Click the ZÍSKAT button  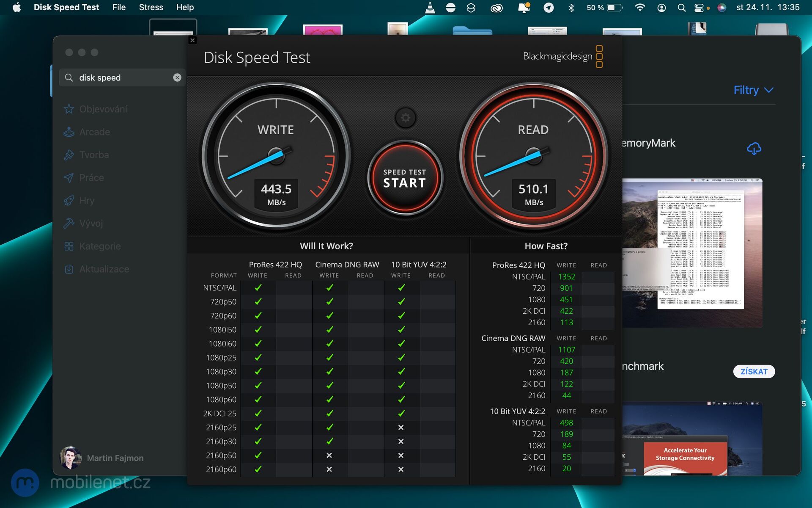tap(754, 371)
